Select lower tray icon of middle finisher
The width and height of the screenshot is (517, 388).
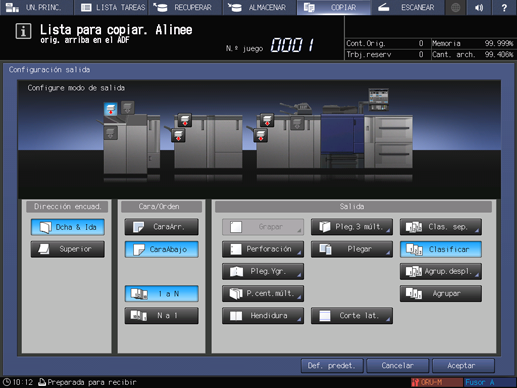[178, 135]
